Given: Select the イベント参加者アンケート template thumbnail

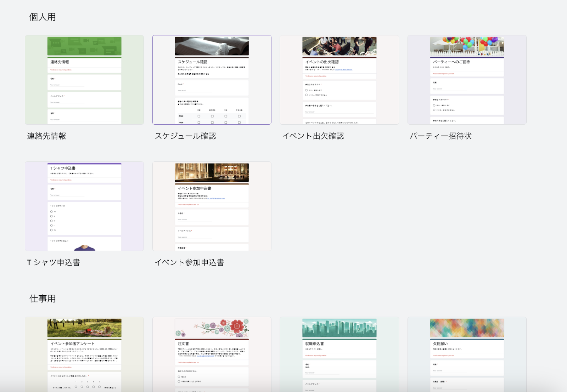Looking at the screenshot, I should [x=84, y=354].
